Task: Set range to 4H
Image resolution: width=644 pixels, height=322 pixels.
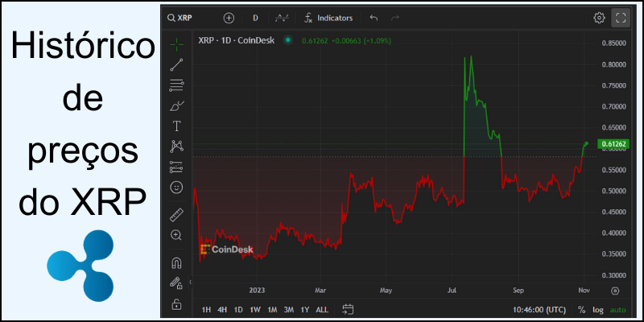Action: [222, 310]
